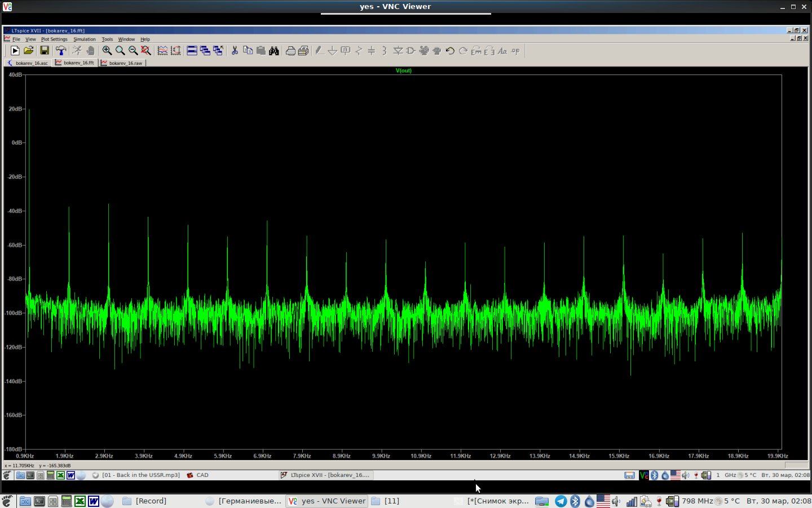Click the V(out) trace label
Screen dimensions: 812x508
pyautogui.click(x=404, y=71)
